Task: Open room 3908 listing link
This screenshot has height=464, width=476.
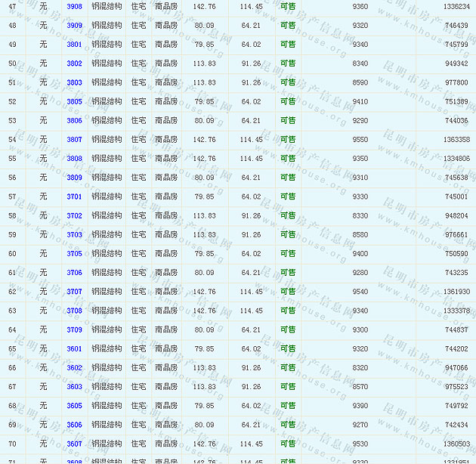Action: click(x=74, y=6)
